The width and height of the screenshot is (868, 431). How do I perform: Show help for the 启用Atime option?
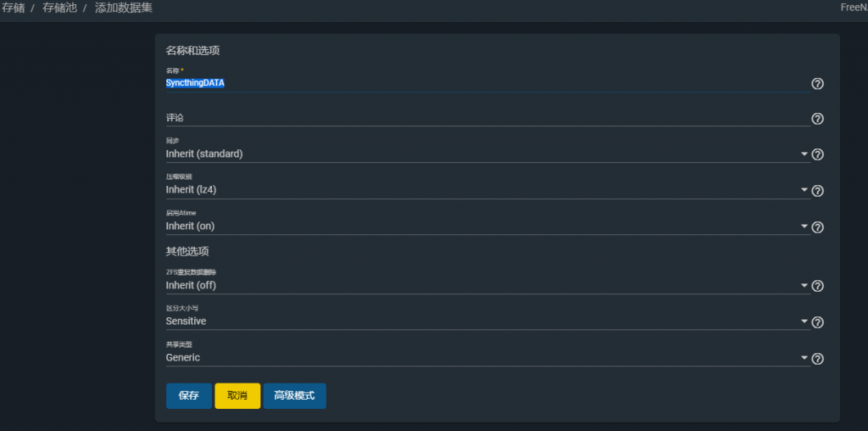click(x=817, y=227)
